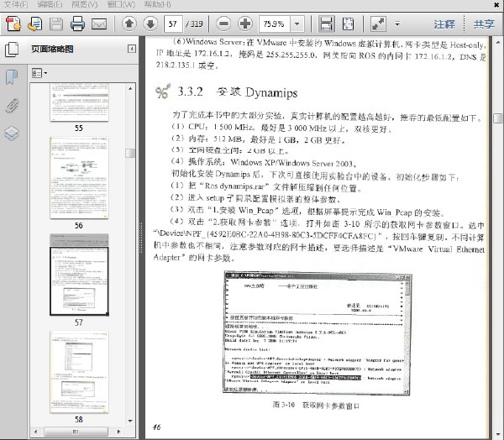Zoom out with the minus button

pyautogui.click(x=223, y=23)
